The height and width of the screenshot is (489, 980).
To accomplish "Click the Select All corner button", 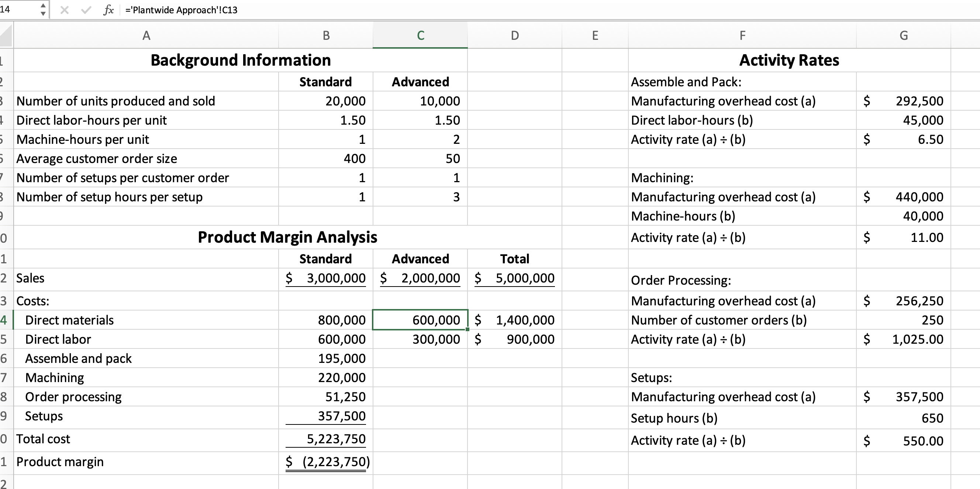I will 6,35.
